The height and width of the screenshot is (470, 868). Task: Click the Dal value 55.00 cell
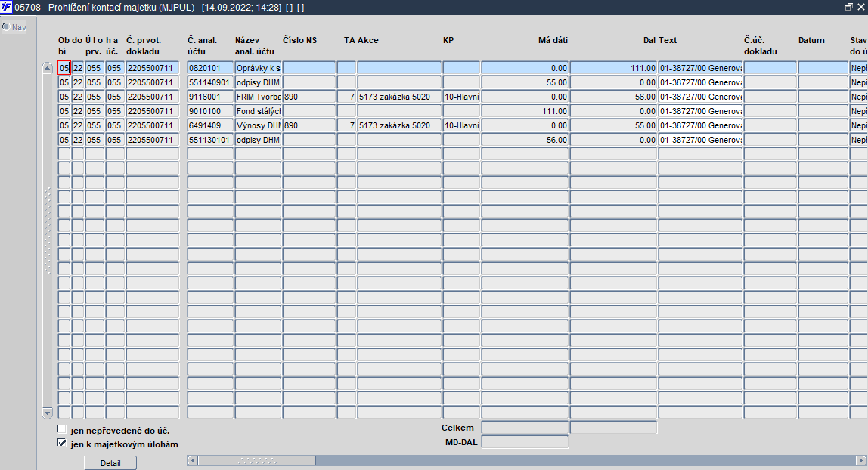tap(613, 125)
